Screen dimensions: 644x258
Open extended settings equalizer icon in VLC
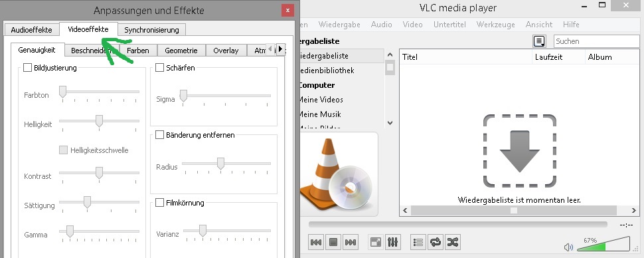click(x=393, y=242)
